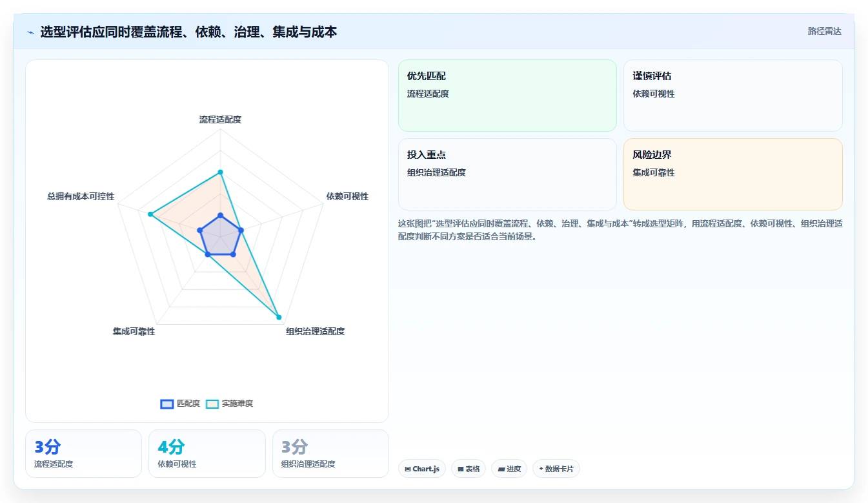Click the 路径雷达 label in header
This screenshot has width=868, height=503.
click(x=825, y=31)
